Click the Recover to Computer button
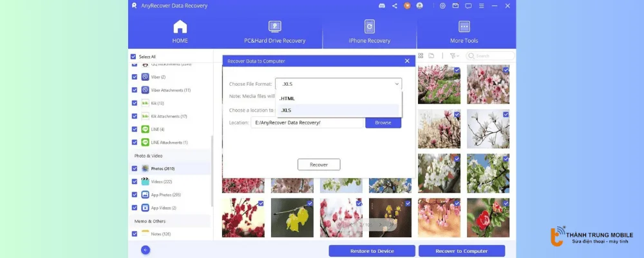The image size is (644, 258). tap(462, 251)
